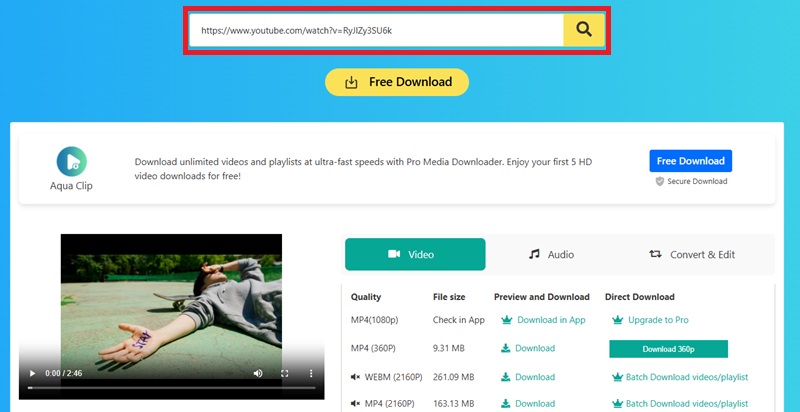Viewport: 800px width, 412px height.
Task: Click the blue Free Download banner button
Action: [x=690, y=161]
